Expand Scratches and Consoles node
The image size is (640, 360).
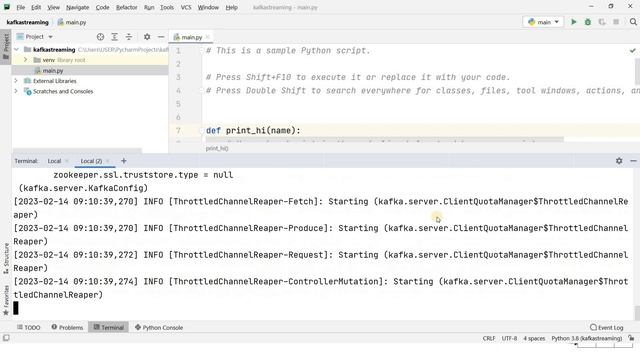[x=16, y=91]
